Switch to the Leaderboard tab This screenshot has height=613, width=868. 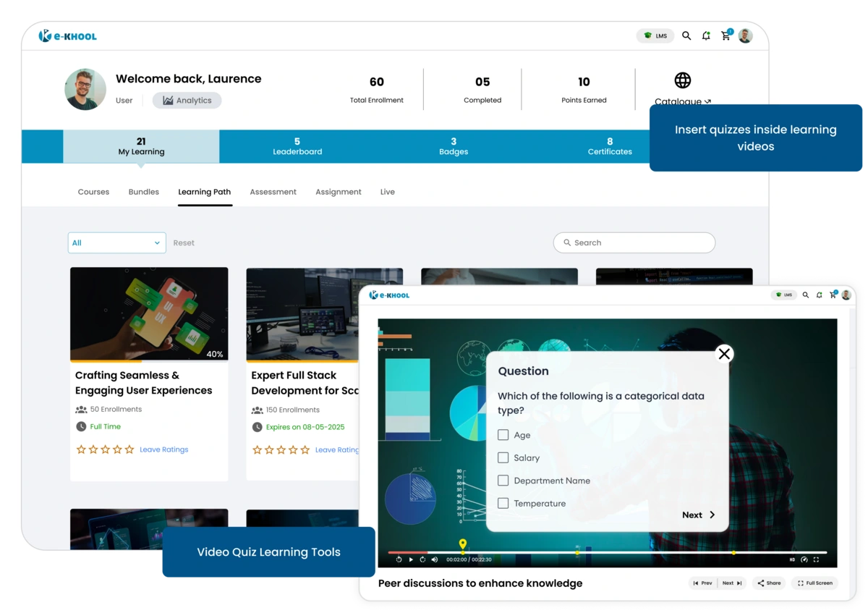(x=297, y=146)
